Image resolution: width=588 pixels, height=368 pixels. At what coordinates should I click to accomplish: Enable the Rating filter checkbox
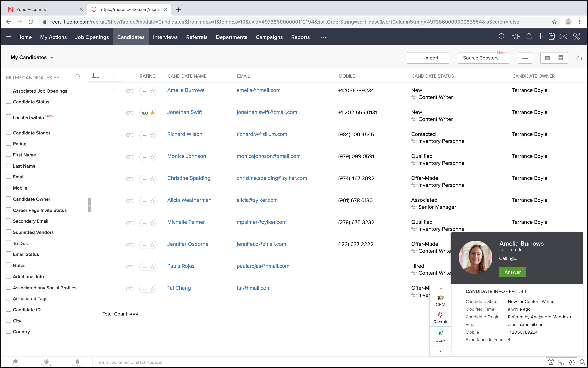click(x=9, y=143)
